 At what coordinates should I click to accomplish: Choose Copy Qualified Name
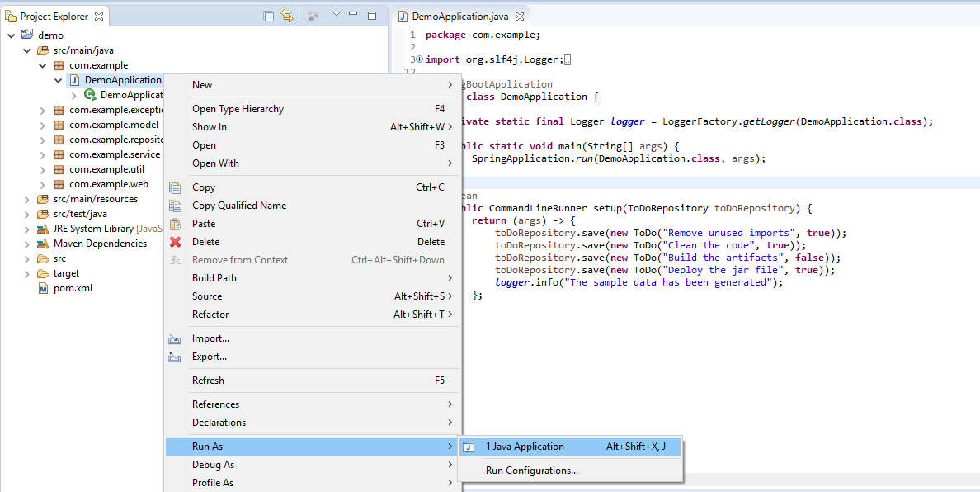[313, 205]
